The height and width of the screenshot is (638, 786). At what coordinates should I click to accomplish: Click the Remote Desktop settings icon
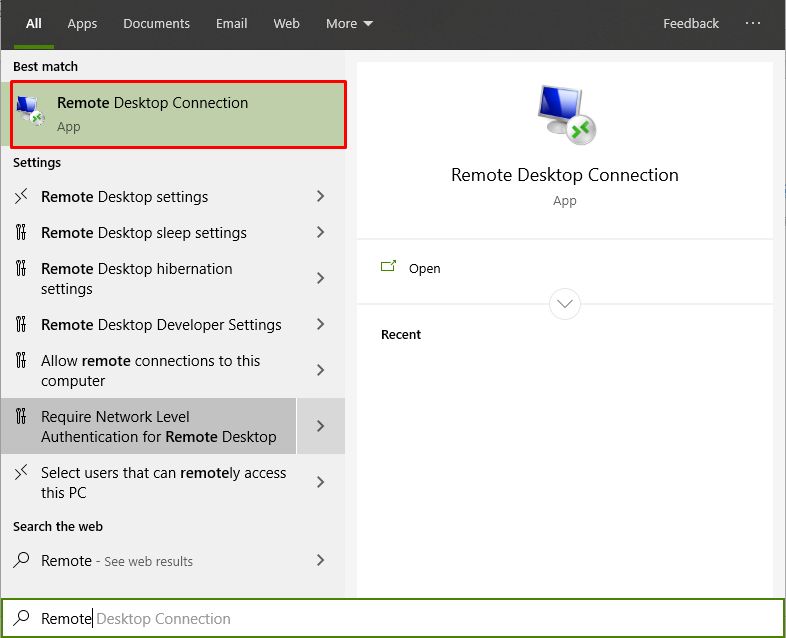[x=21, y=196]
